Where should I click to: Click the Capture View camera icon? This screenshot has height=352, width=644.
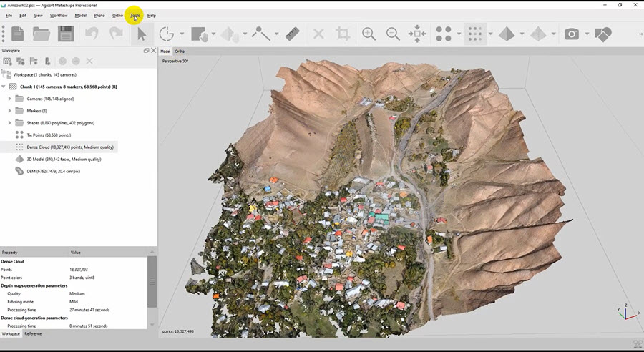(571, 34)
